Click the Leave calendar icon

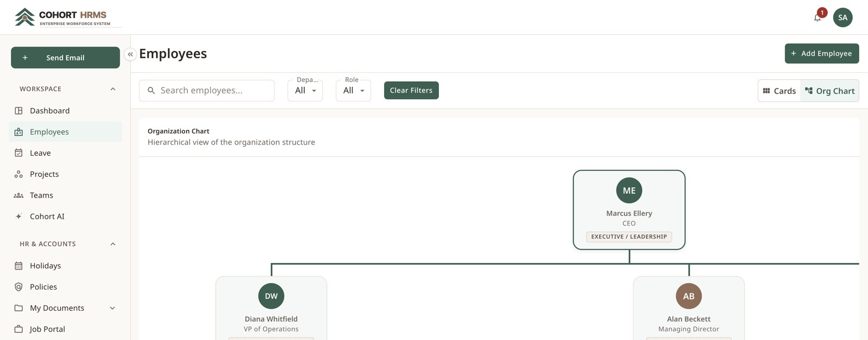pyautogui.click(x=18, y=153)
